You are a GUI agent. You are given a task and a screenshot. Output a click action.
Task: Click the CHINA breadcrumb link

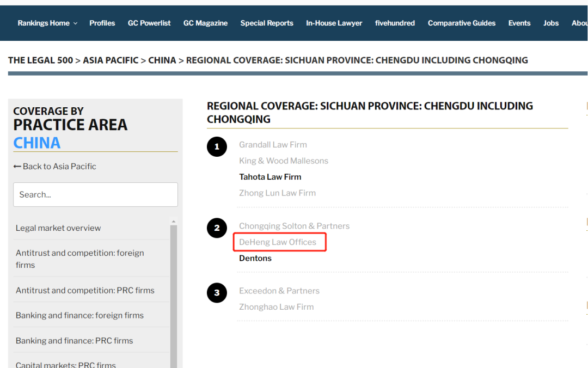coord(162,60)
